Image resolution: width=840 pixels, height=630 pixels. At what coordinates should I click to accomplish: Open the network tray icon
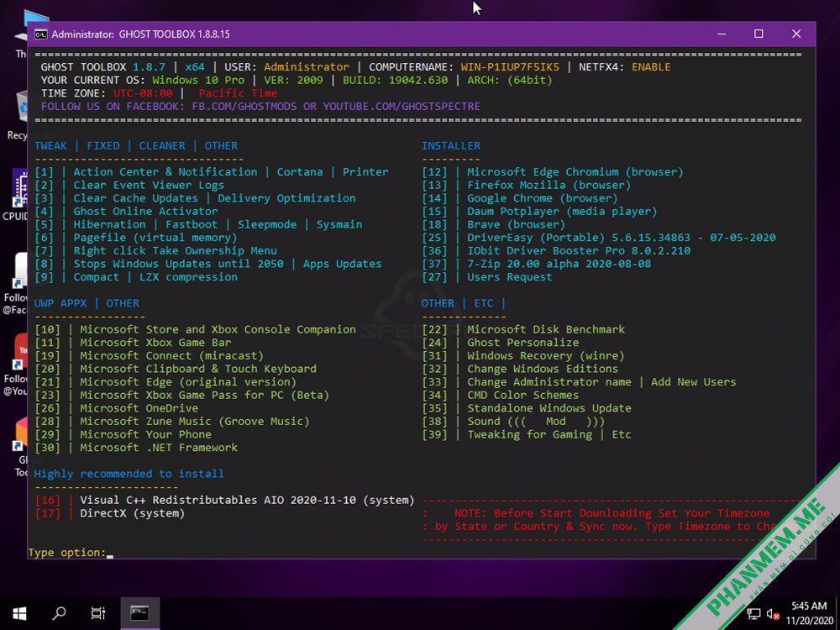[x=753, y=614]
